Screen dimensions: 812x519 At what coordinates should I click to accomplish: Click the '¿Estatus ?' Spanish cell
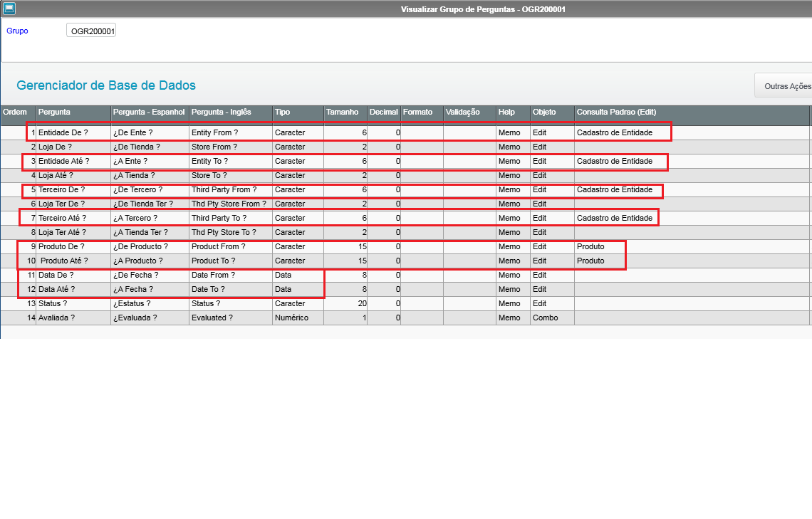coord(150,304)
